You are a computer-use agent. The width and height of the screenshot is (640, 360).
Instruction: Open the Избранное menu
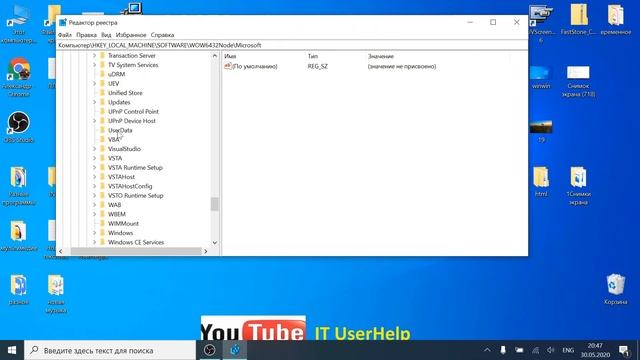coord(131,35)
